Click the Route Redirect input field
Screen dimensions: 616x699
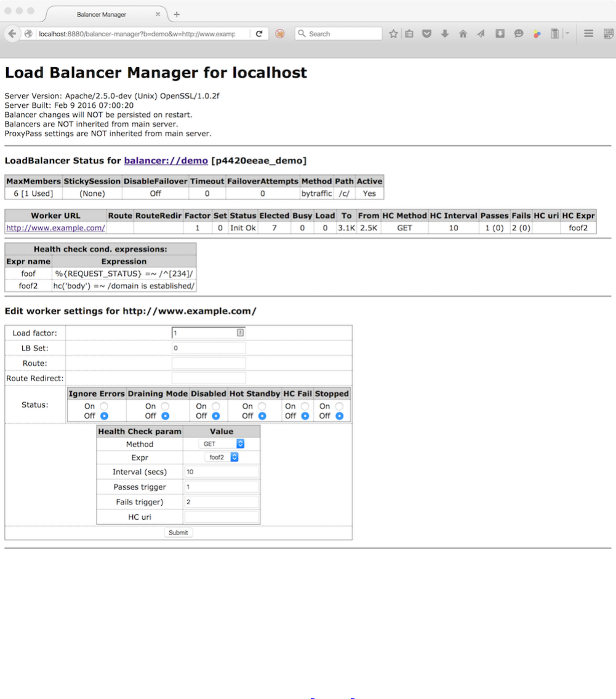pos(209,379)
